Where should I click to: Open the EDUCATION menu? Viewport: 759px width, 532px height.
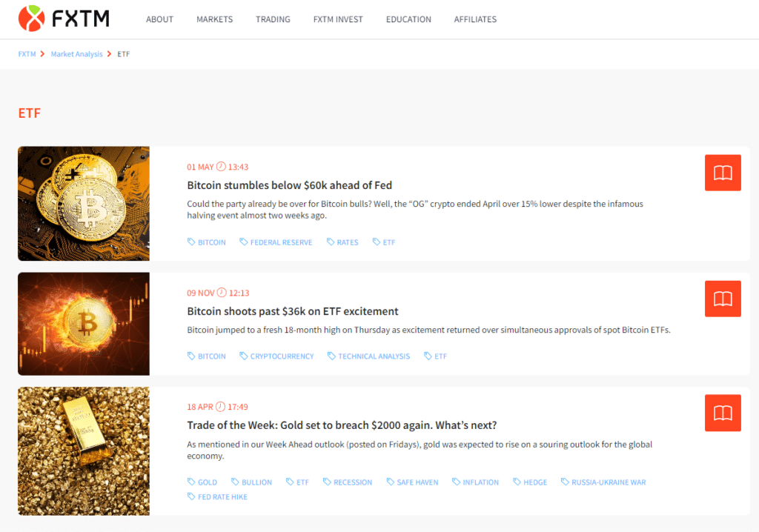tap(408, 19)
